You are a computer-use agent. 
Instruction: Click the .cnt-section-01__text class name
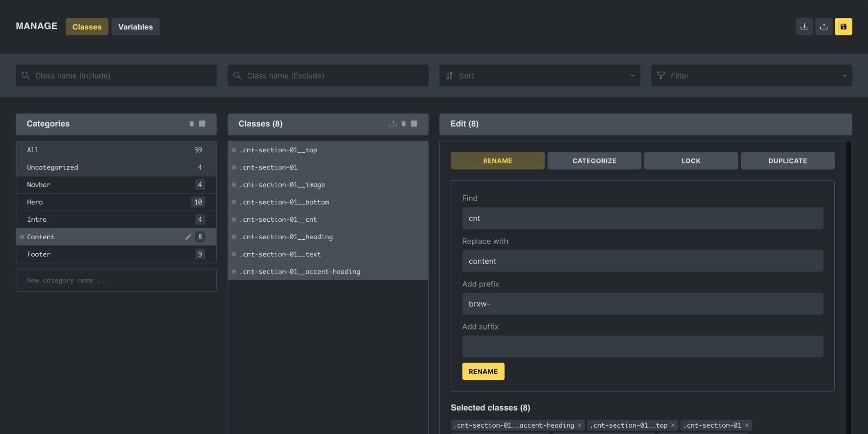280,254
